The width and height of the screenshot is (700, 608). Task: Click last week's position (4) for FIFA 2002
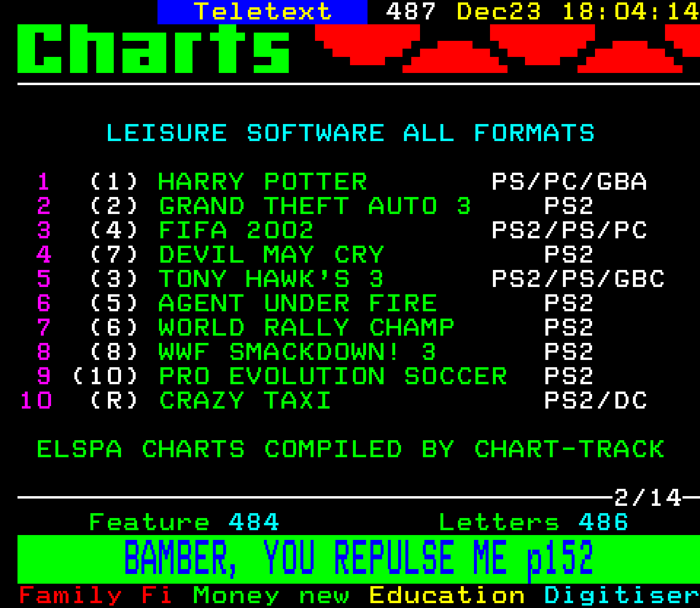114,230
